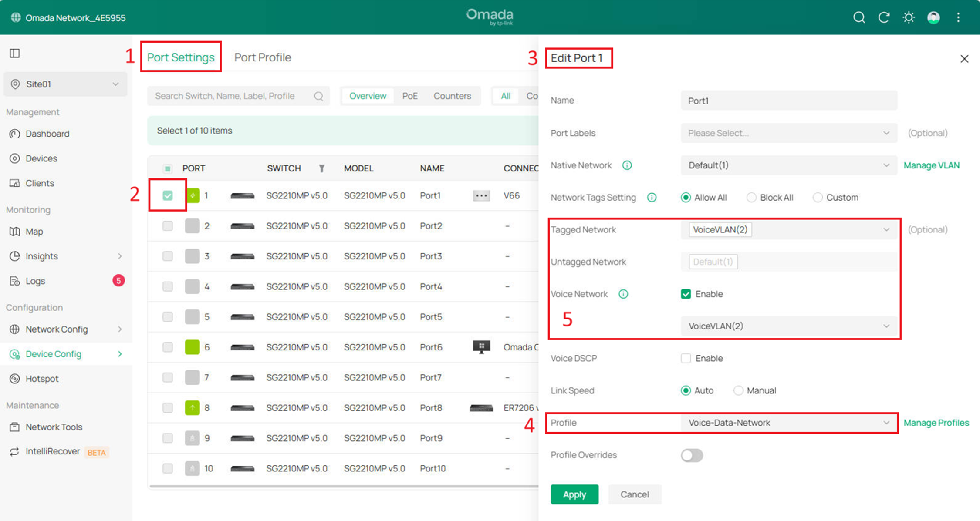Screen dimensions: 980x521
Task: Open Network Tools in the sidebar
Action: 54,427
